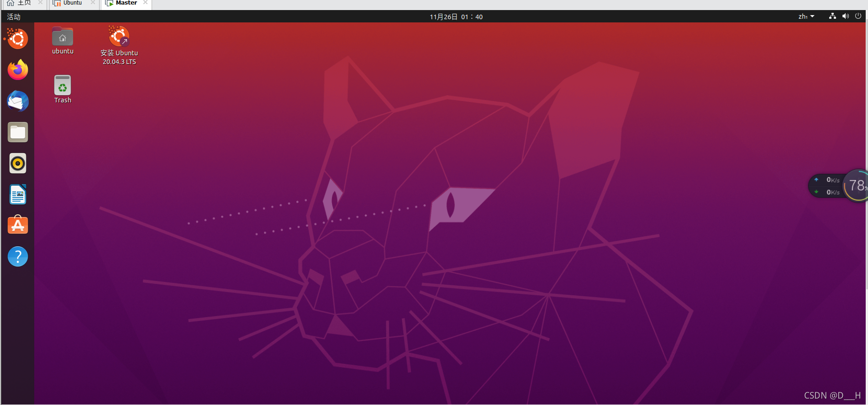Close the Ubuntu VM tab
Screen dimensions: 868x405
93,3
